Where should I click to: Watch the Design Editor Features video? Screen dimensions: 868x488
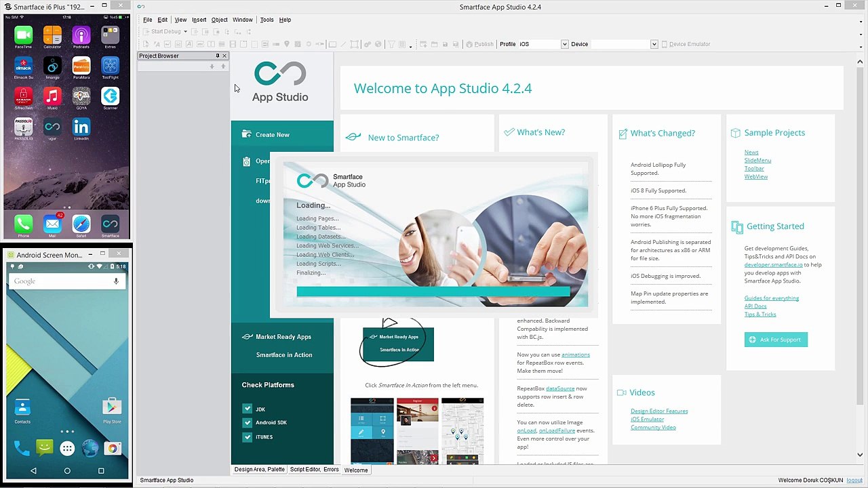(659, 411)
